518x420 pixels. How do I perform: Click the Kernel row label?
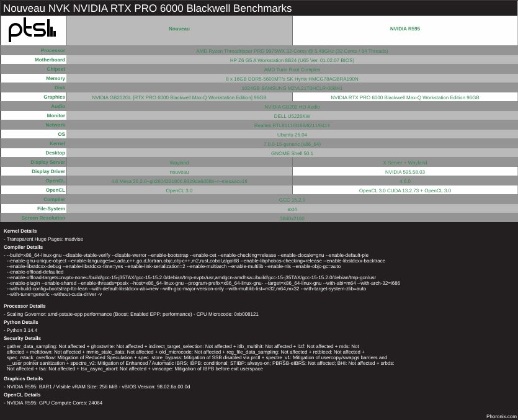coord(57,143)
